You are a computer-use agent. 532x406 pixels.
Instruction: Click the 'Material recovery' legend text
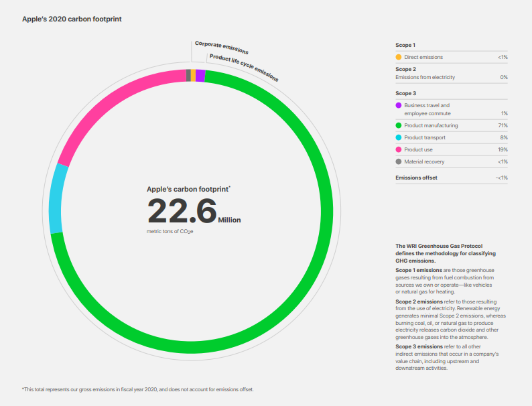[x=424, y=161]
